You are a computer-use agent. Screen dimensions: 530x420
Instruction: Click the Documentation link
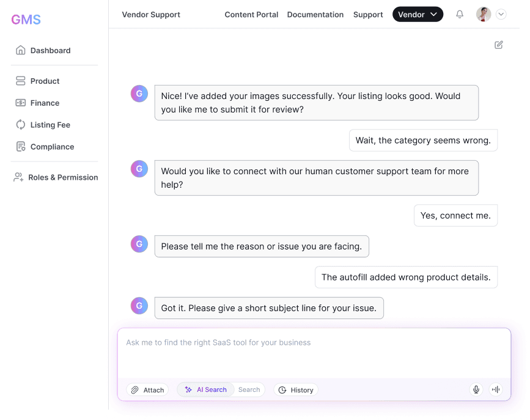(x=315, y=14)
